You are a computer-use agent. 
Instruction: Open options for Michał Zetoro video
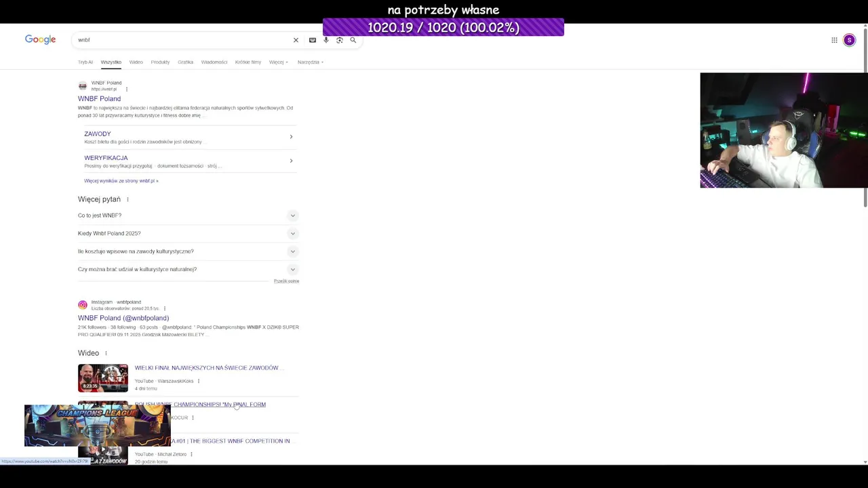(x=191, y=454)
